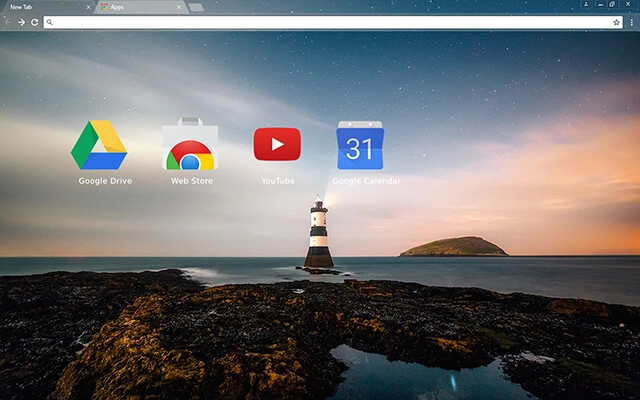This screenshot has height=400, width=640.
Task: Bookmark this page with the star icon
Action: (616, 22)
